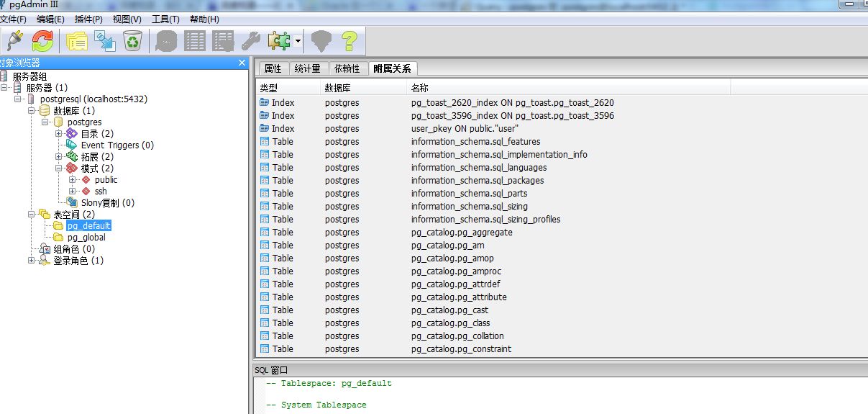Click the puzzle-piece plugins toolbar icon

coord(279,41)
